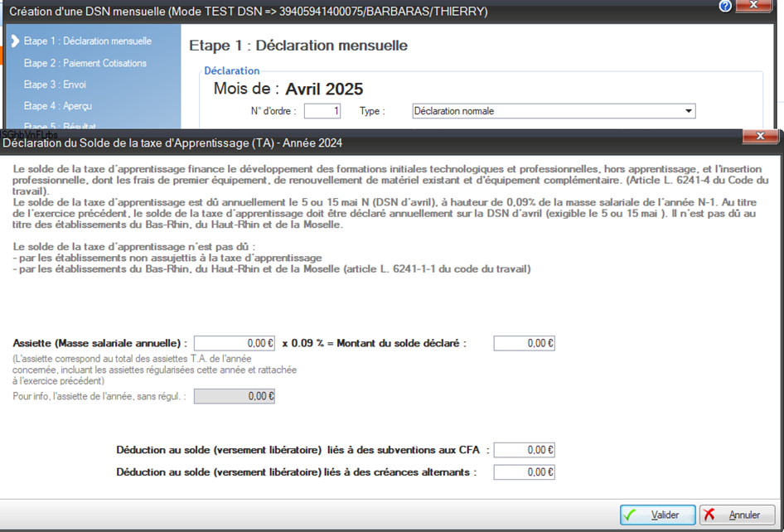Screen dimensions: 784x532
Task: Close the Solde de la taxe d'Apprentissage dialog
Action: pyautogui.click(x=760, y=136)
